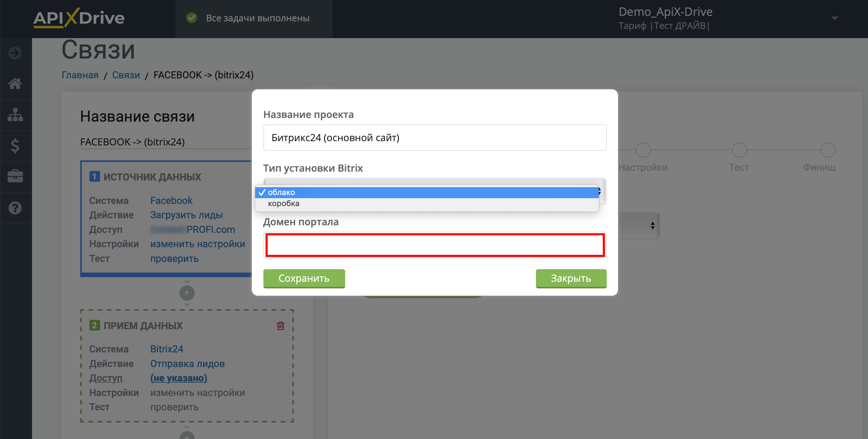The image size is (868, 439).
Task: Open the Связи breadcrumb link
Action: click(126, 75)
